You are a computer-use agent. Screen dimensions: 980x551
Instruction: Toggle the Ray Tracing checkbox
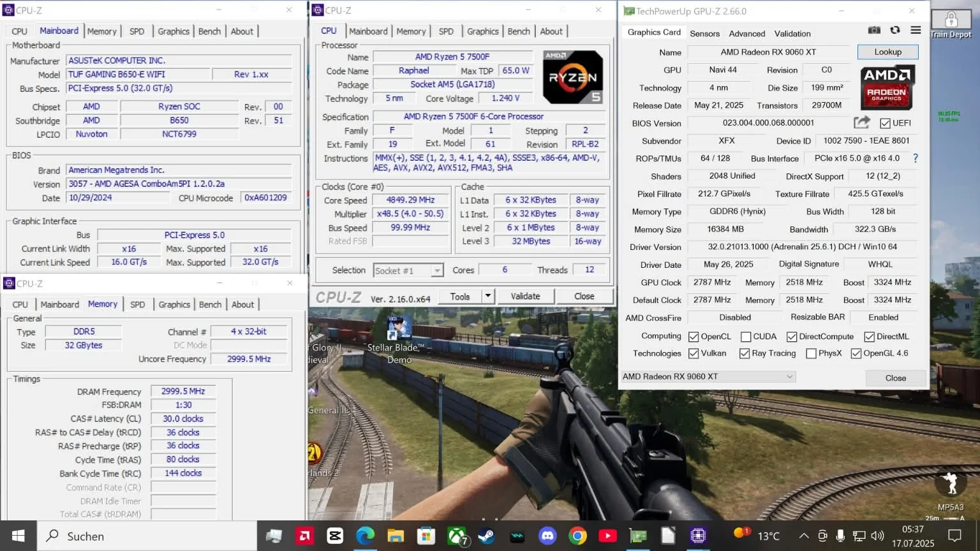pyautogui.click(x=745, y=353)
